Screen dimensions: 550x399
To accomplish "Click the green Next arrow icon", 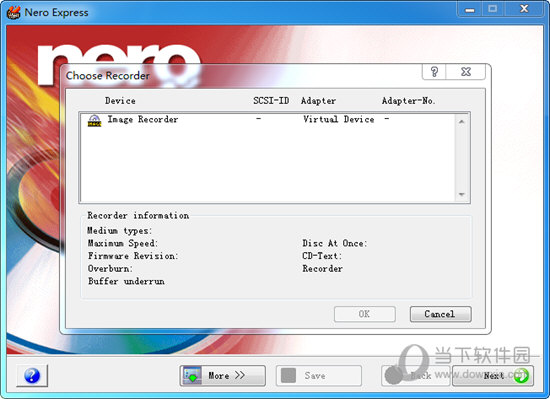I will click(x=522, y=376).
